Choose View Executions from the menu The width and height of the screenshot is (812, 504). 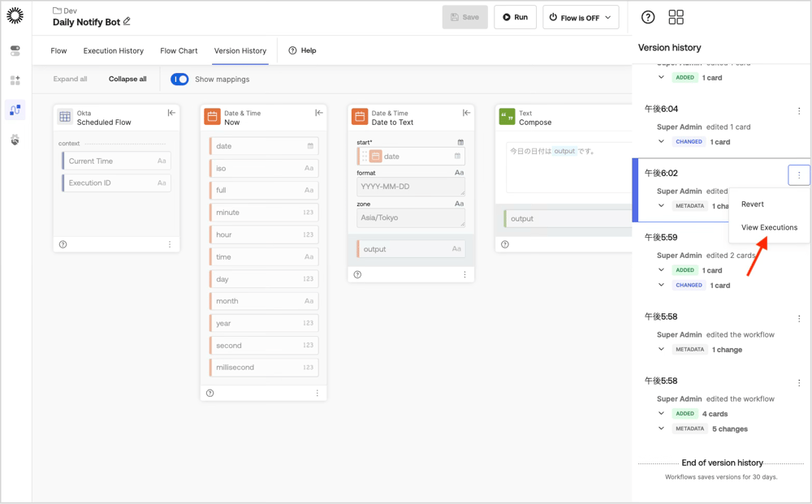point(769,227)
